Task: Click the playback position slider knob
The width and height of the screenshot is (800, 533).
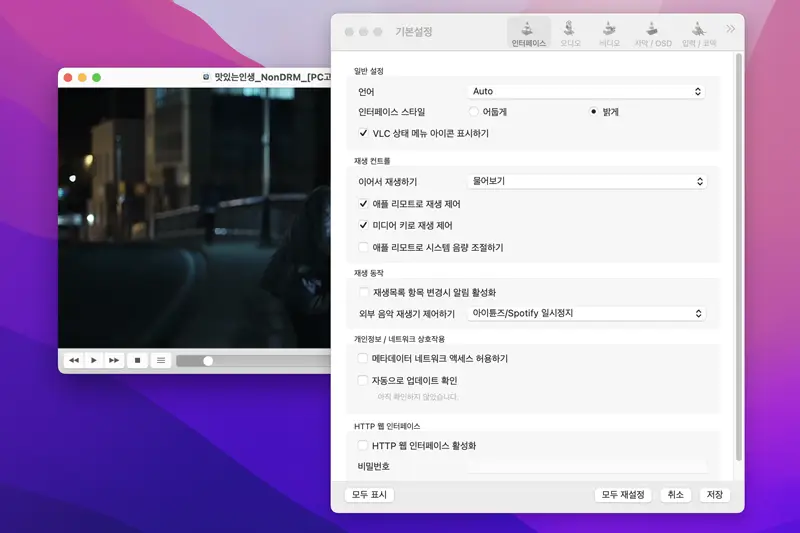Action: pyautogui.click(x=208, y=360)
